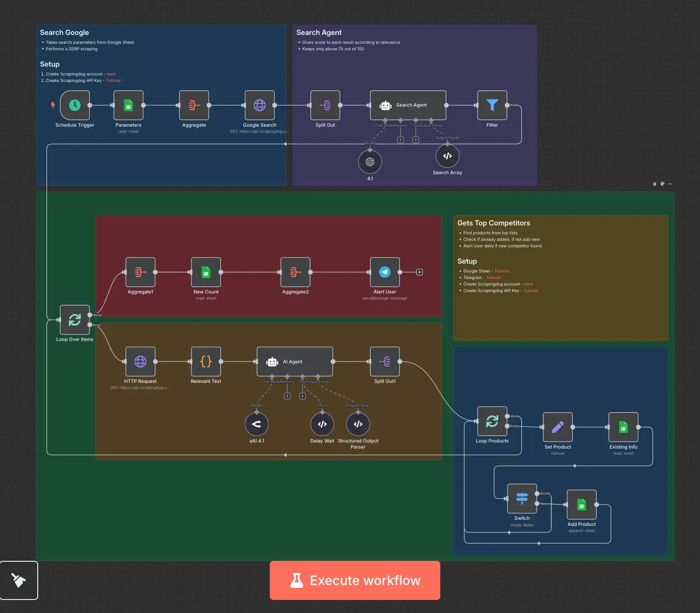The height and width of the screenshot is (613, 700).
Task: Click the OpenAI 4.1 model node
Action: [x=370, y=162]
